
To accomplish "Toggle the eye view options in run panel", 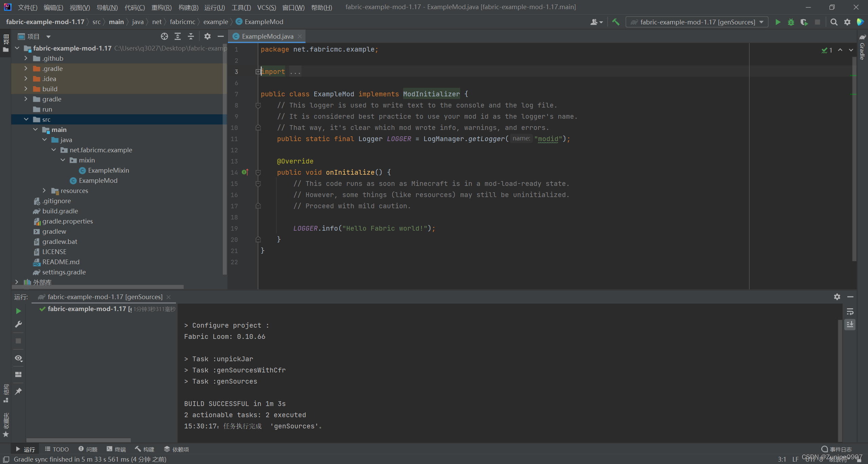I will [x=18, y=358].
